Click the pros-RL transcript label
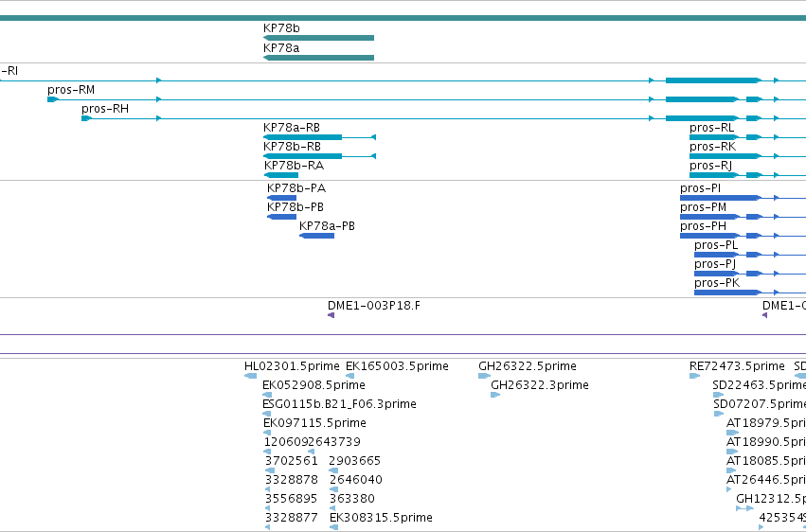 tap(712, 128)
